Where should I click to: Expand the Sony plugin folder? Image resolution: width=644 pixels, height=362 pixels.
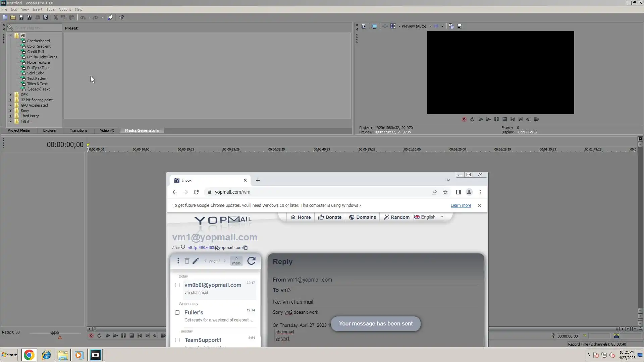(10, 111)
